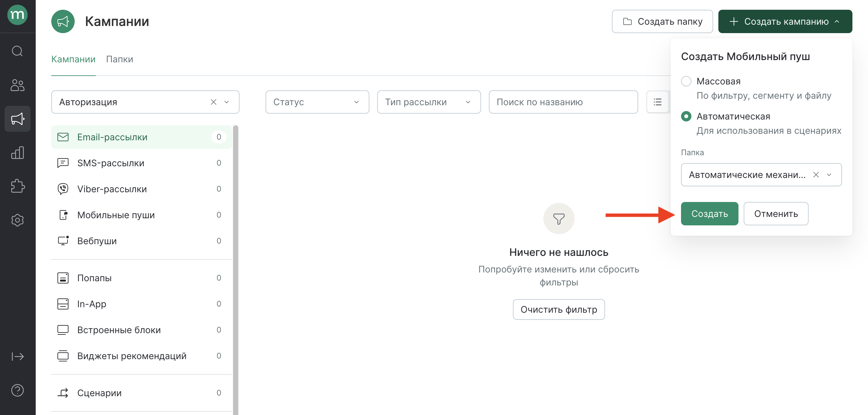This screenshot has height=415, width=868.
Task: Switch to the Кампании tab
Action: coord(73,59)
